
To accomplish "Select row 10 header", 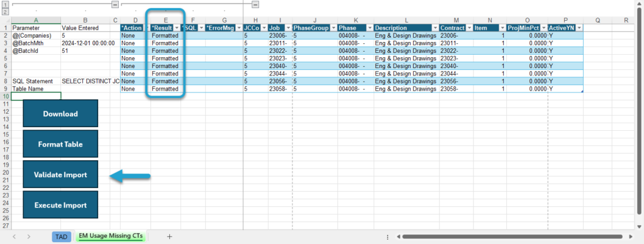I will (x=6, y=96).
